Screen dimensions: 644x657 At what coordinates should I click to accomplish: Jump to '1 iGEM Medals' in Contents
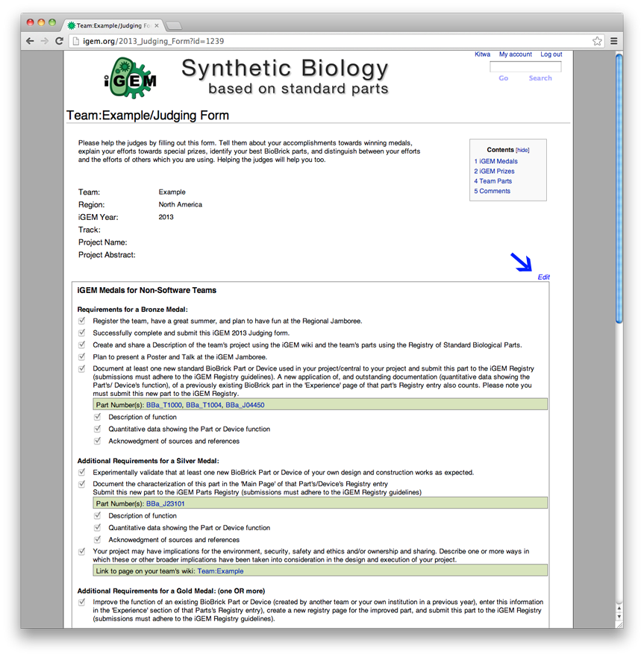pos(495,161)
